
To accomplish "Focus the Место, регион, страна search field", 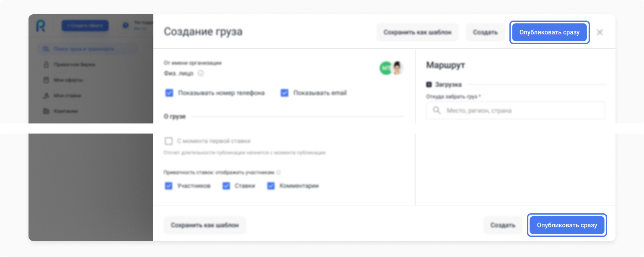I will [515, 111].
